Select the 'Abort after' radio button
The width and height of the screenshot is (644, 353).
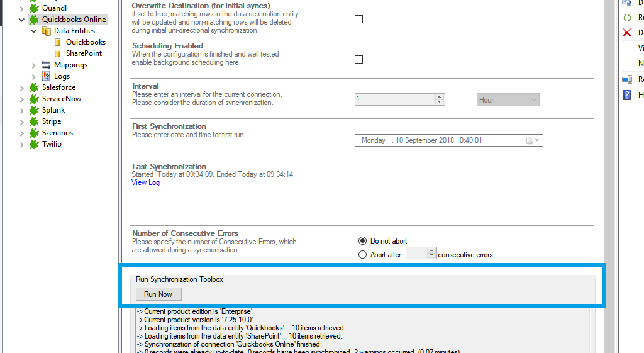click(362, 255)
